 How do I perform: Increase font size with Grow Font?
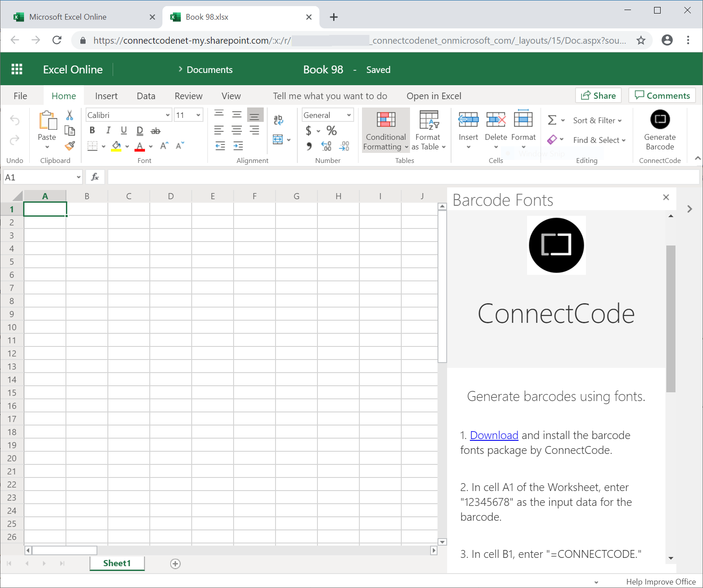[164, 145]
